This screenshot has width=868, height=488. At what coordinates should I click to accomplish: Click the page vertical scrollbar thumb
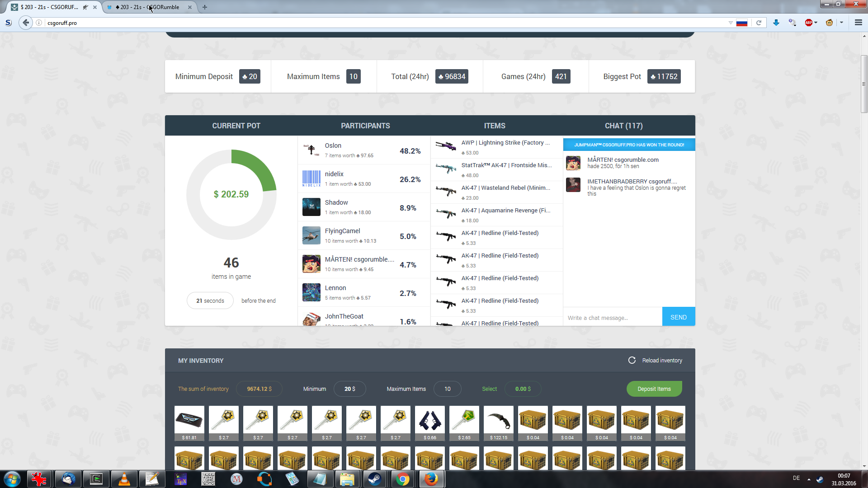pos(864,84)
